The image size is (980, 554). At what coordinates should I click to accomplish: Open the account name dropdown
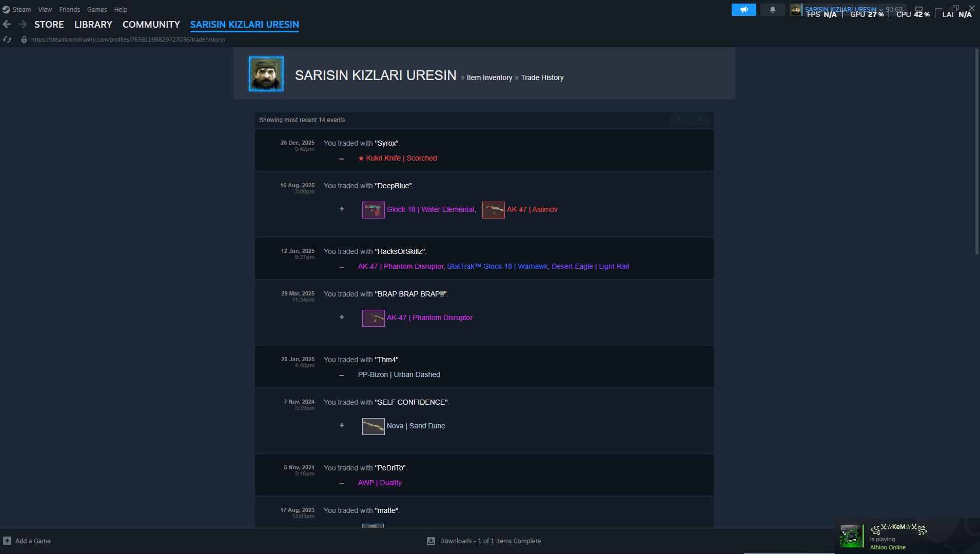pos(844,10)
